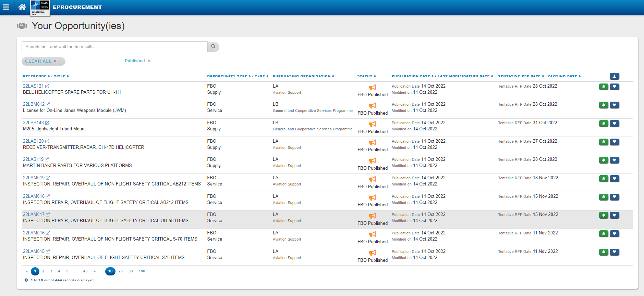
Task: Go to the home page icon
Action: coord(22,7)
